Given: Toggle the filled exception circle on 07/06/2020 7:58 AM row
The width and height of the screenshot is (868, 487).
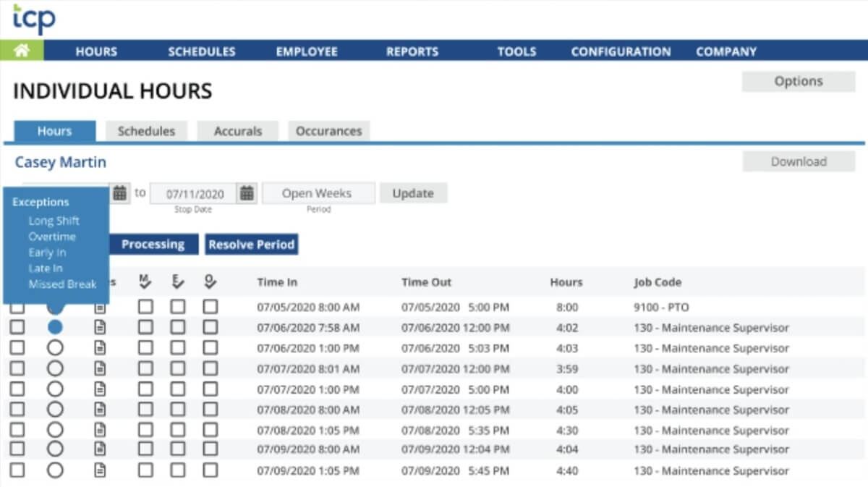Looking at the screenshot, I should (x=54, y=328).
